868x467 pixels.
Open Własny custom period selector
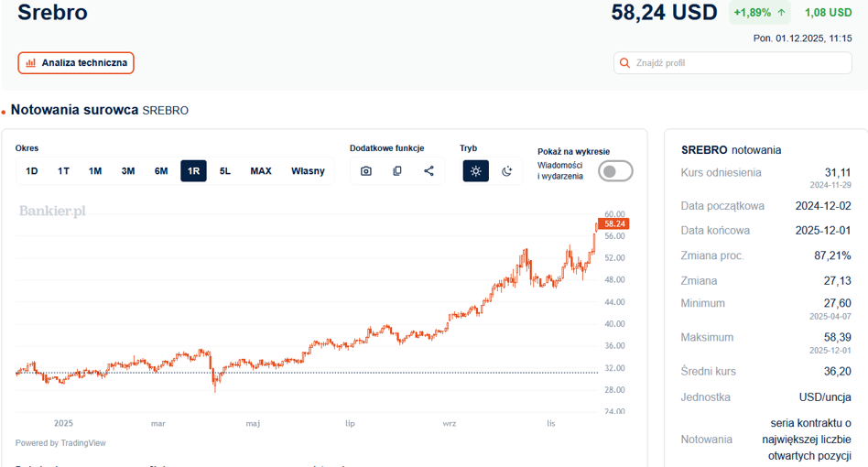click(308, 171)
